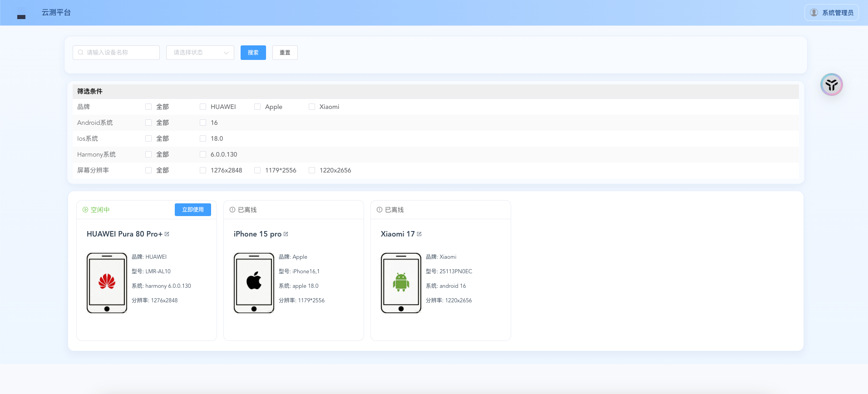
Task: Check 全部 in the 品牌 row
Action: (x=148, y=107)
